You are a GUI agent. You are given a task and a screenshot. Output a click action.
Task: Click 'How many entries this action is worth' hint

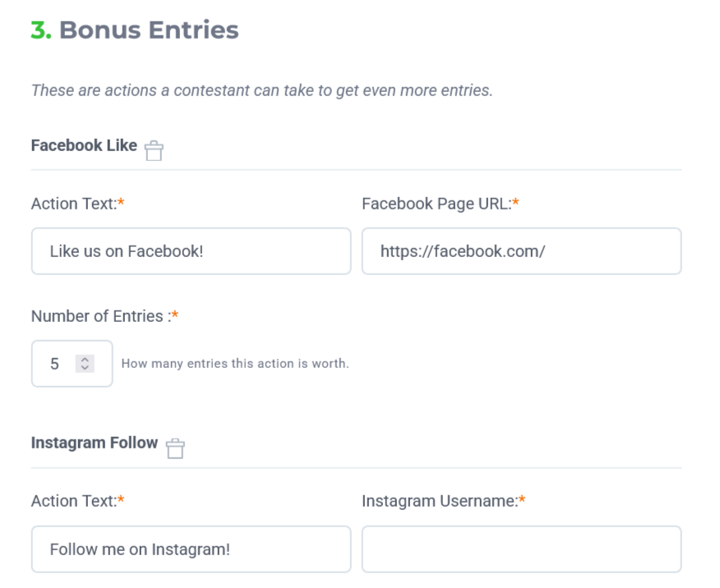point(235,364)
